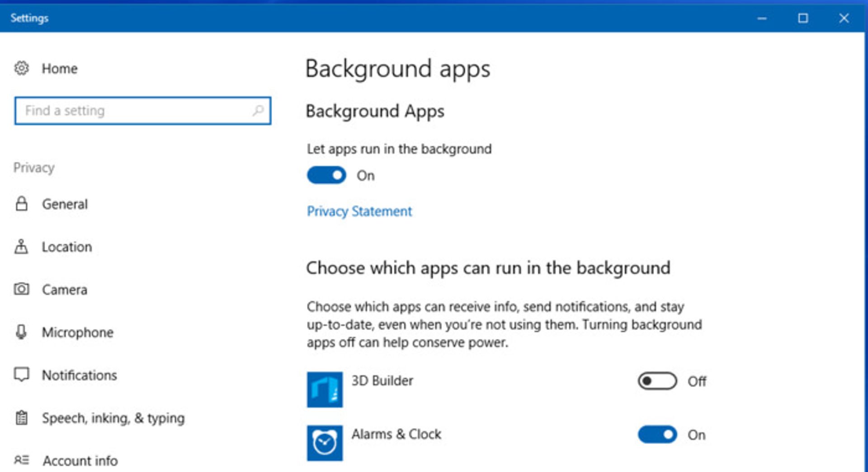Click the Alarms & Clock app icon
Screen dimensions: 868x472
(325, 443)
